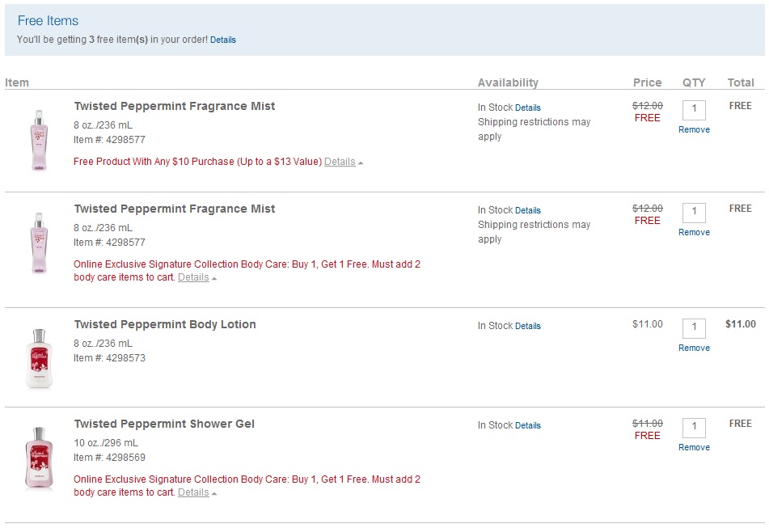
Task: Open the Twisted Peppermint Body Lotion product image
Action: 39,357
